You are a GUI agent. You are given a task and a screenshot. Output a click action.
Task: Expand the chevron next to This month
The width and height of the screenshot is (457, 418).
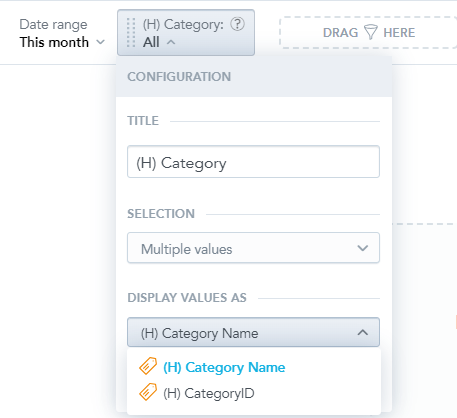point(100,42)
